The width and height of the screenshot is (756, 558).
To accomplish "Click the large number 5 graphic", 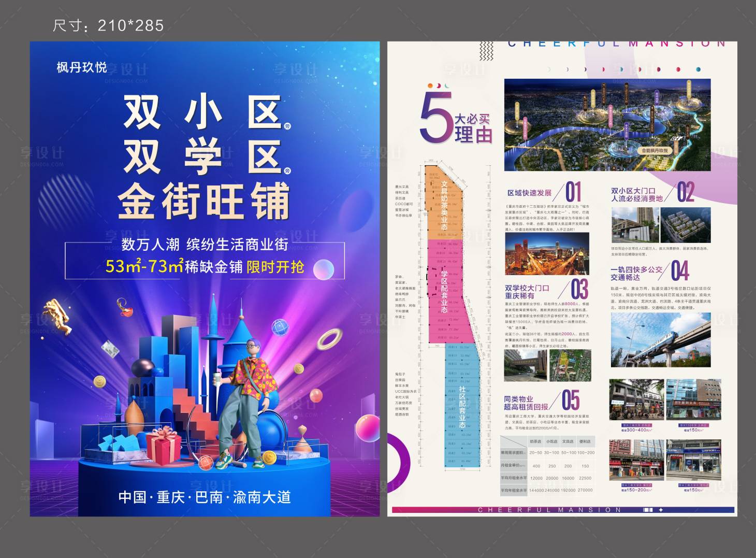I will coord(435,118).
